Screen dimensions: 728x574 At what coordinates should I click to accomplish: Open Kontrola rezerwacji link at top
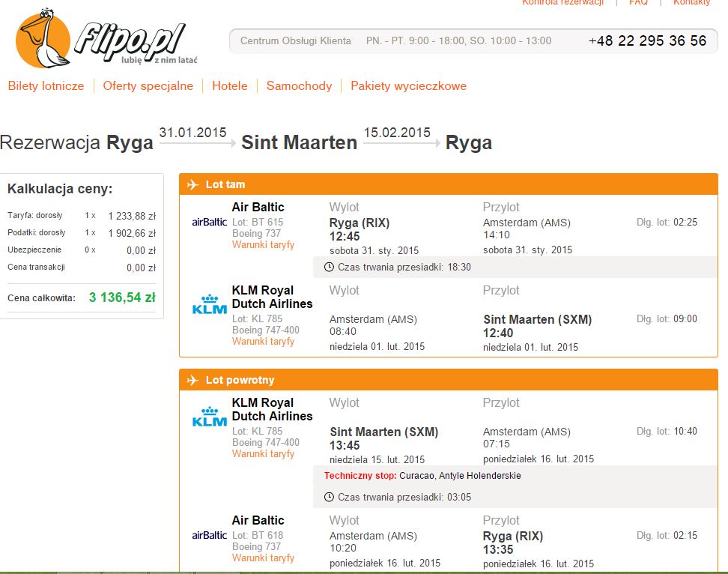562,2
